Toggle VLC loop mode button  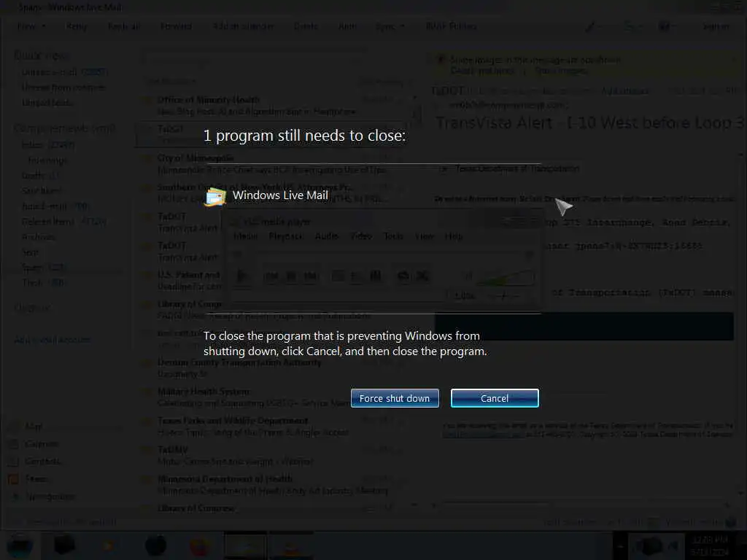tap(403, 276)
